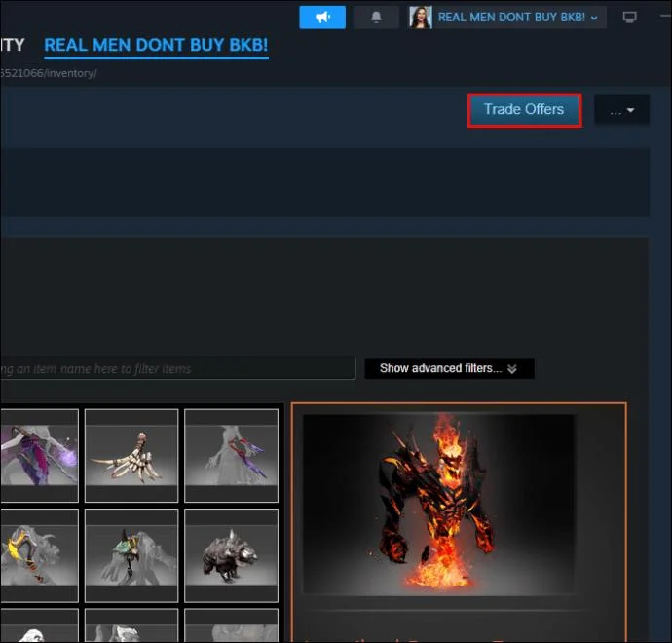Select the yellow horned item thumbnail
Screen dimensions: 672x643
point(39,555)
